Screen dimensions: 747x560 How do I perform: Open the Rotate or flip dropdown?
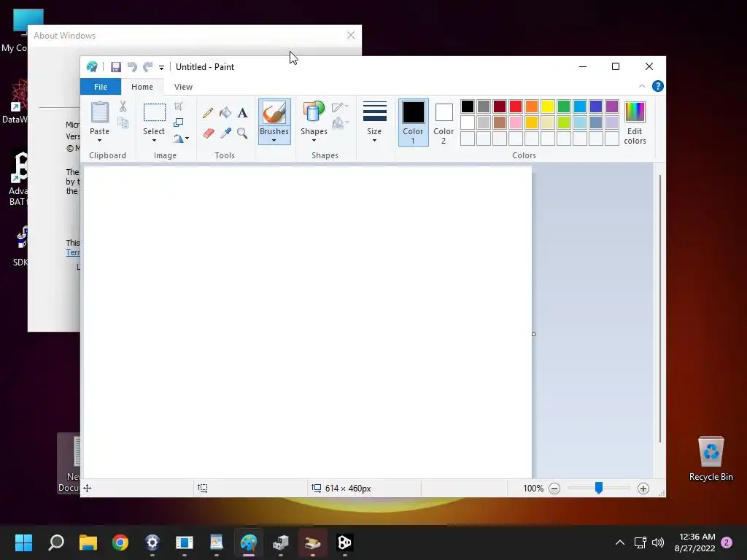click(x=181, y=139)
